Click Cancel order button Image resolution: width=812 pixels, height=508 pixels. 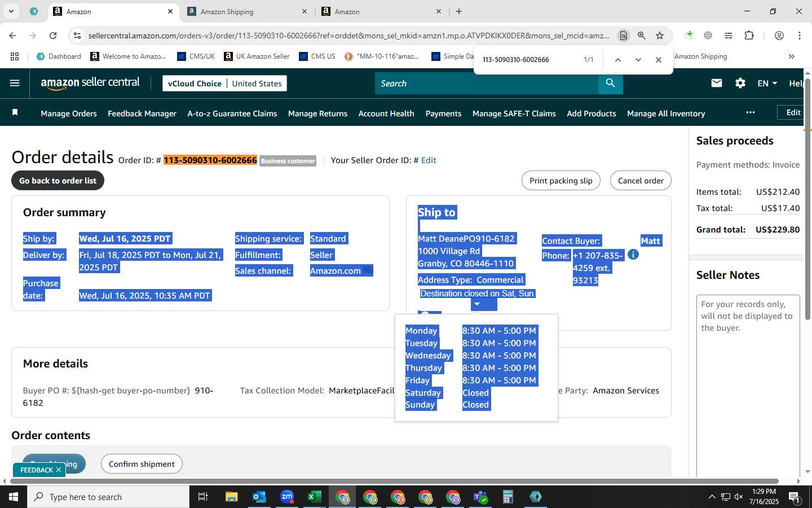[641, 181]
